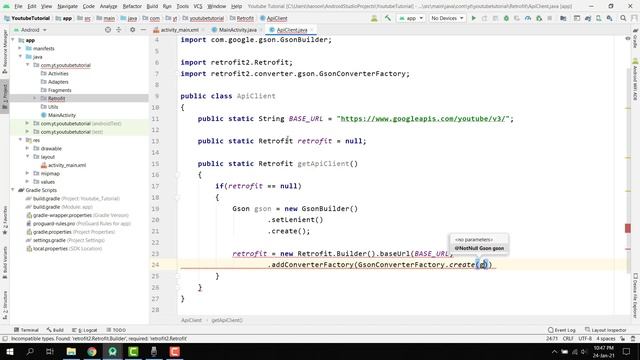
Task: Click the expand/collapse all icon in Project panel
Action: tap(119, 30)
